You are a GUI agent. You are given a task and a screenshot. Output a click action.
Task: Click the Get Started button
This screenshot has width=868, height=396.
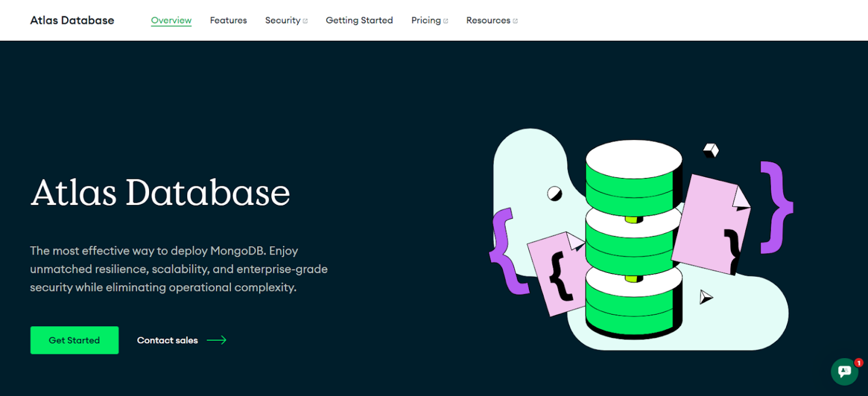coord(74,340)
